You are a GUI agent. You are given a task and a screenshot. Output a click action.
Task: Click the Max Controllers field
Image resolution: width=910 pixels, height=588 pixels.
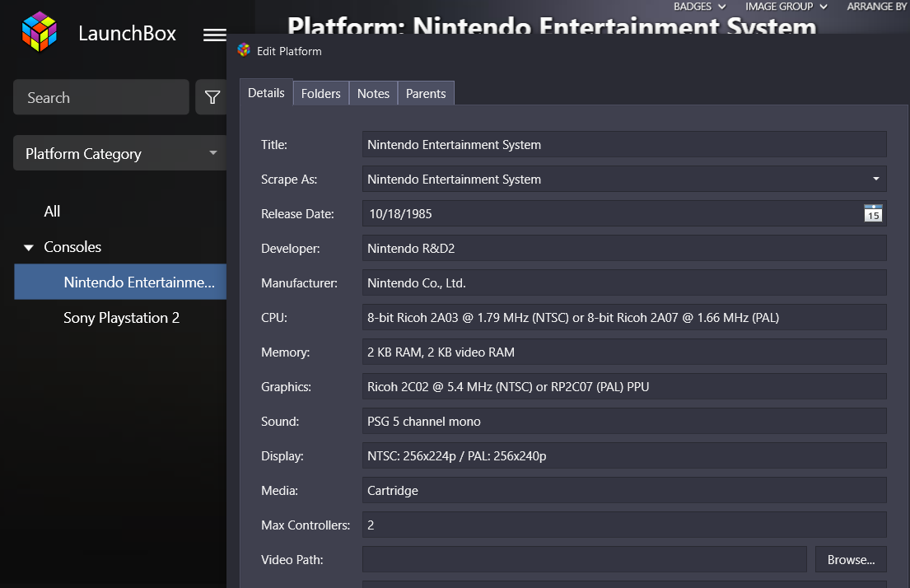(624, 525)
